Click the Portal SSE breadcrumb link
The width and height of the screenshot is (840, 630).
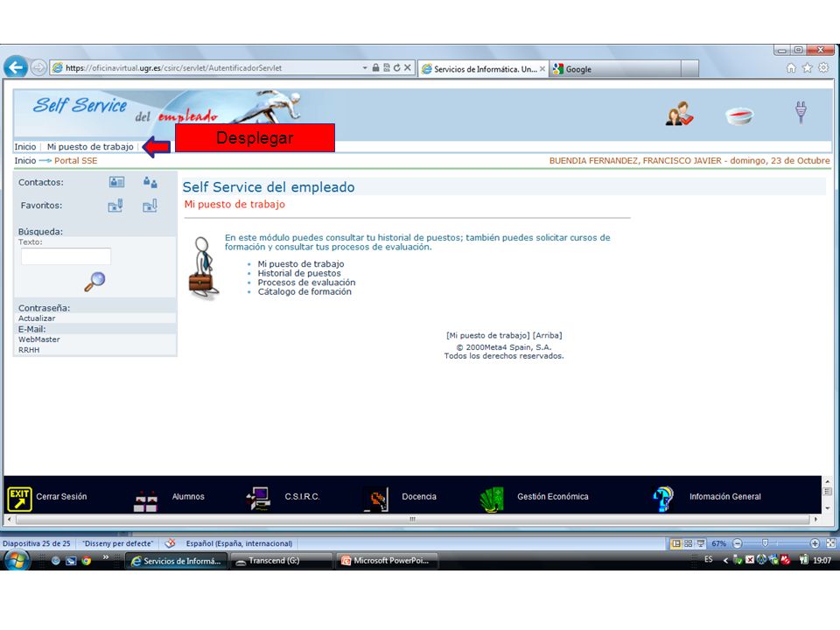[x=75, y=161]
